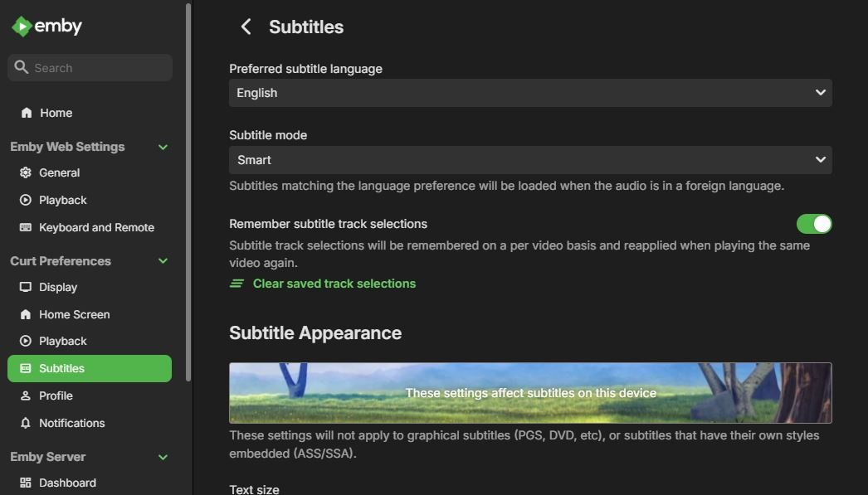Open Profile settings
Image resolution: width=868 pixels, height=495 pixels.
pyautogui.click(x=90, y=396)
